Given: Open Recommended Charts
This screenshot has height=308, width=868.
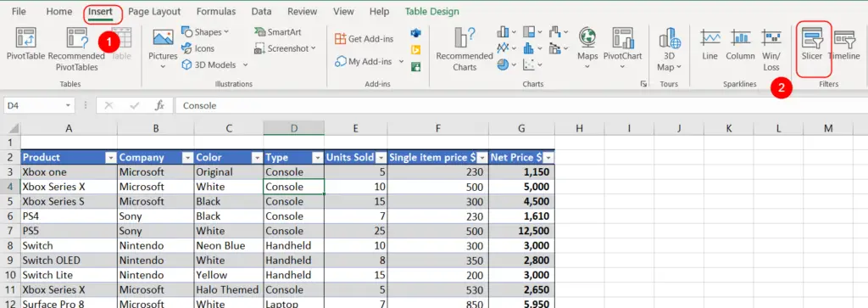Looking at the screenshot, I should 465,49.
